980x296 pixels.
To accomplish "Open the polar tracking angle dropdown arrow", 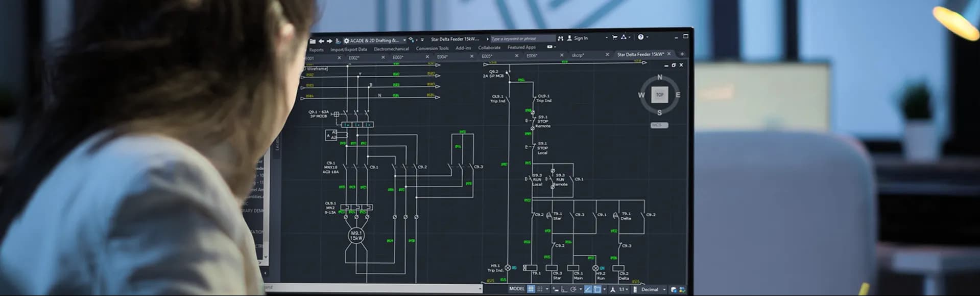I will [581, 289].
